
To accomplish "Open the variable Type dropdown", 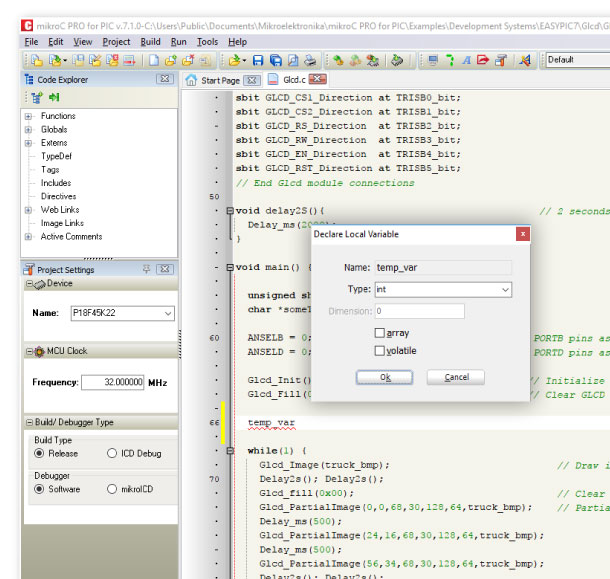I will point(505,290).
